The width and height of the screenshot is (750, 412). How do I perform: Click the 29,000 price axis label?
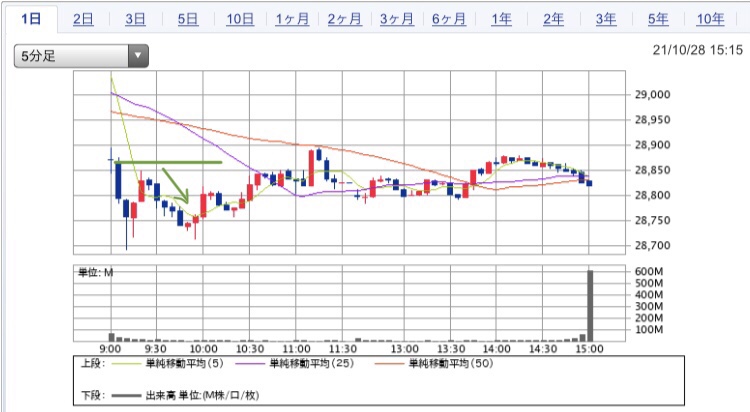tap(652, 94)
